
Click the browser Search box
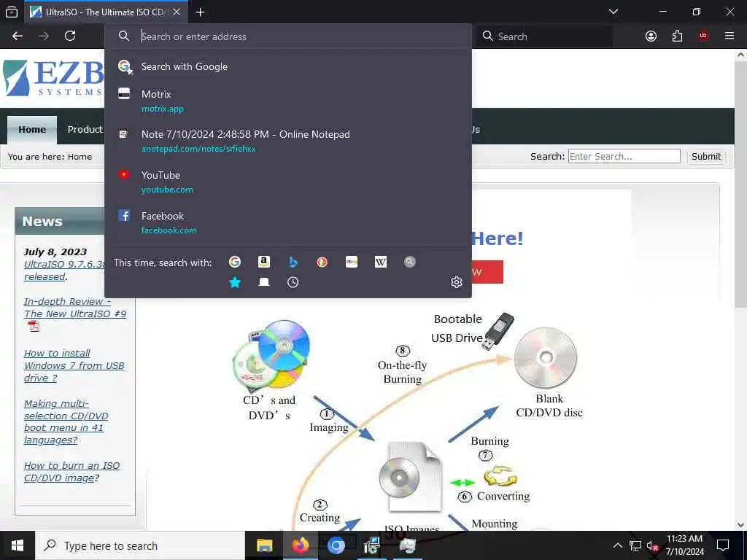(x=544, y=36)
